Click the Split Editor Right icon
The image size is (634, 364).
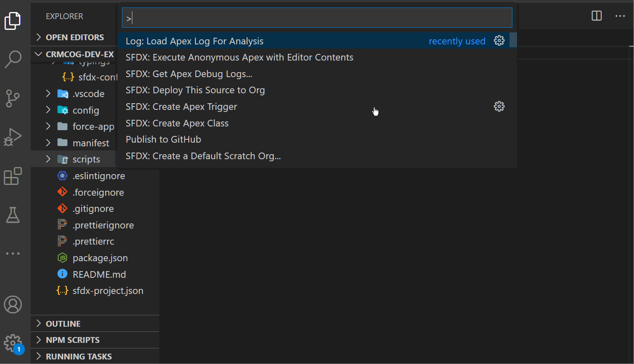(597, 16)
